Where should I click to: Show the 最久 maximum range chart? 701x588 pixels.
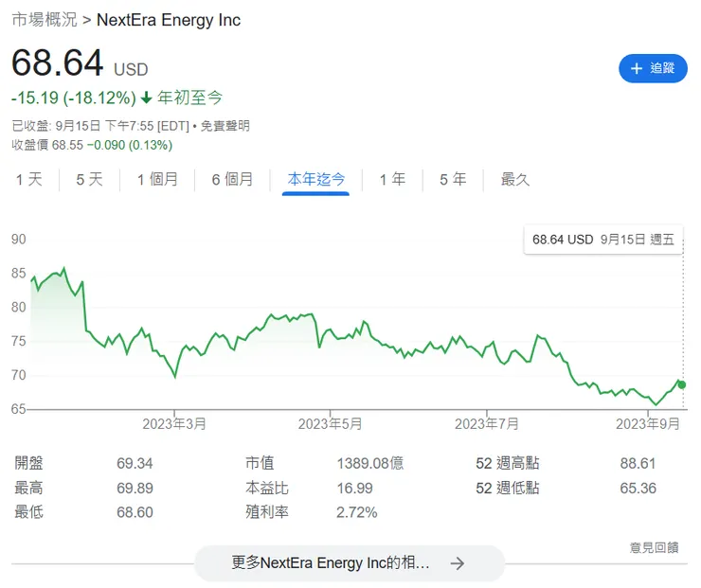pyautogui.click(x=515, y=180)
